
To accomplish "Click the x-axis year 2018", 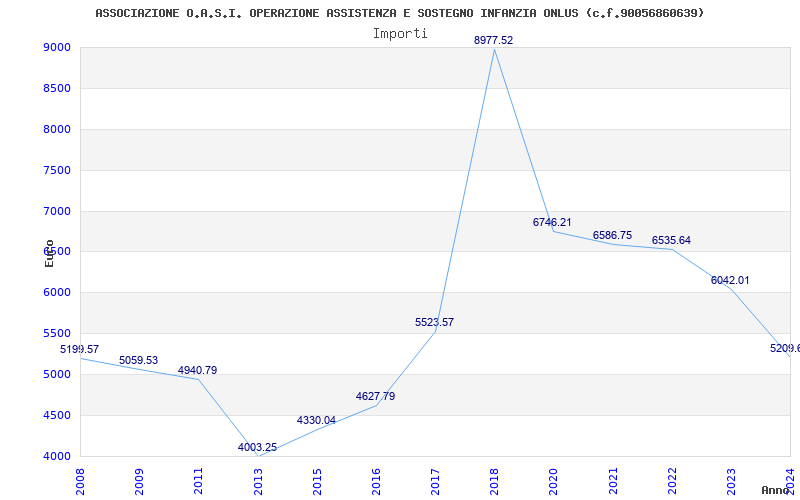I will [494, 481].
